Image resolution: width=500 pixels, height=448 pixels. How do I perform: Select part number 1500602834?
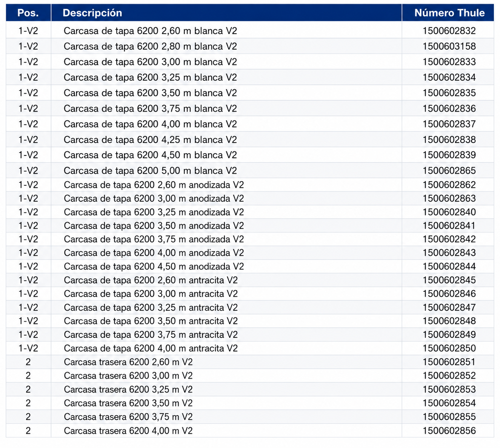449,77
